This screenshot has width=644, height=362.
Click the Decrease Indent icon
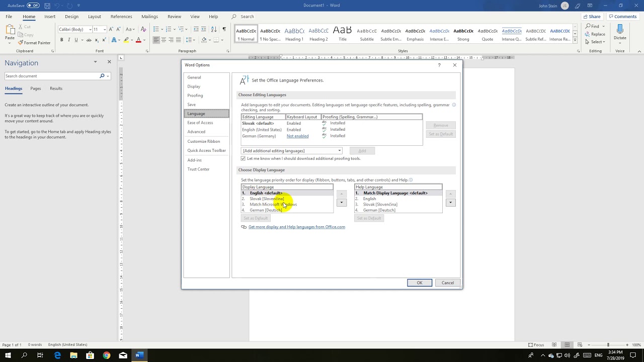pyautogui.click(x=196, y=29)
